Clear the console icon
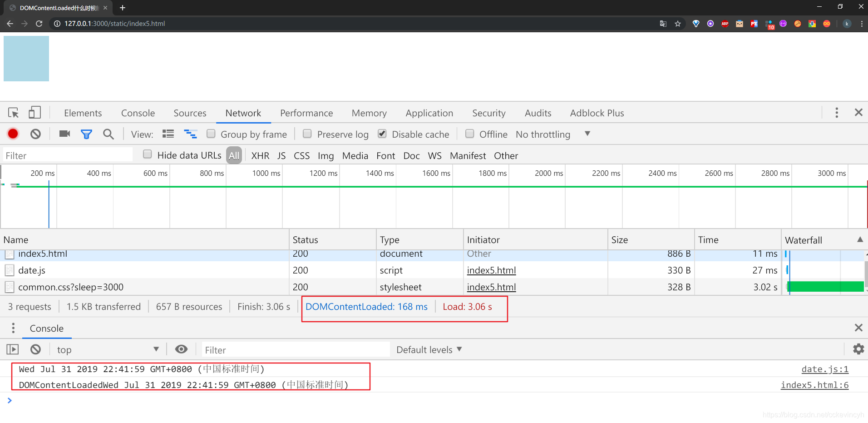The width and height of the screenshot is (868, 423). pos(35,349)
